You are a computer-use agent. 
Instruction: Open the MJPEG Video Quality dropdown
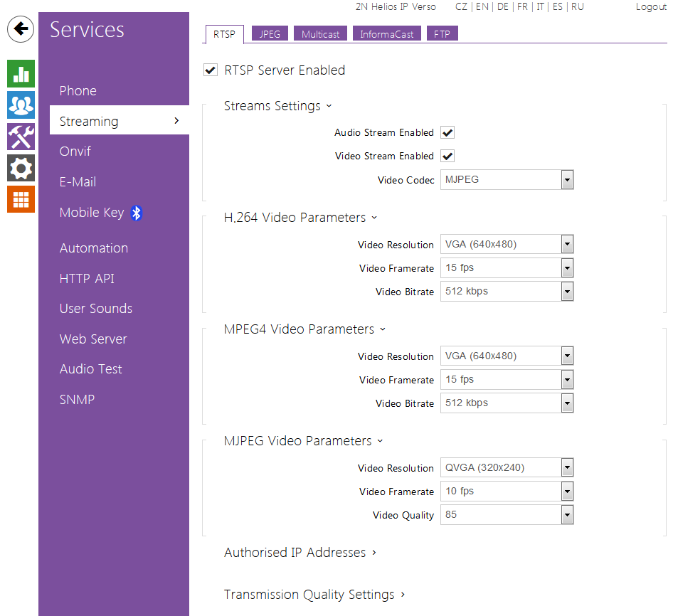507,515
